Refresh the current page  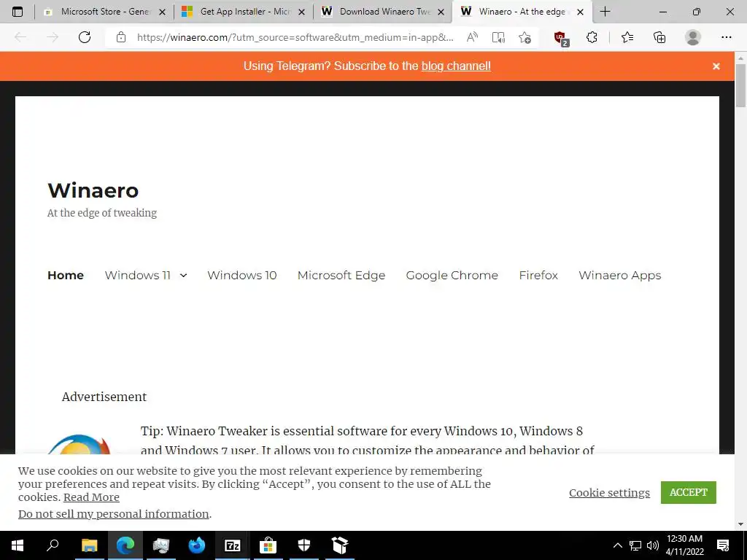[85, 37]
